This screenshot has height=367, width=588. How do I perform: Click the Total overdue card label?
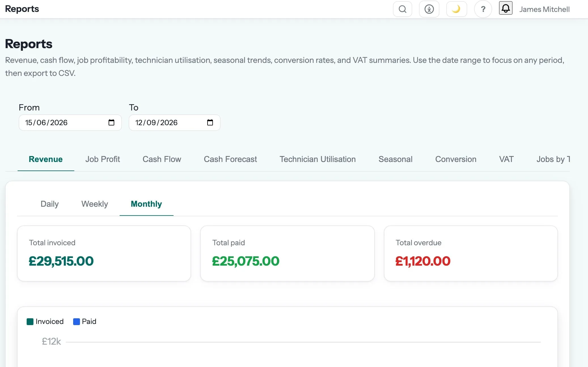click(418, 243)
